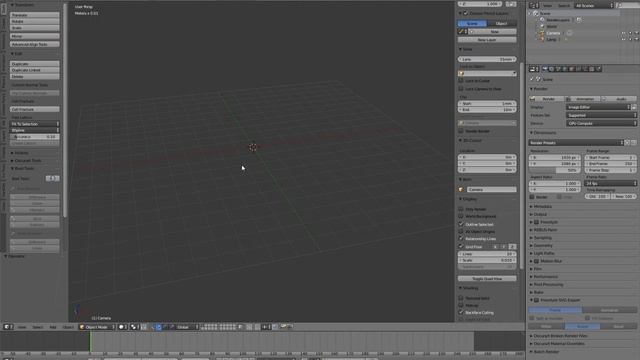Click the Toggle Quad View button
The image size is (640, 360).
click(x=487, y=279)
